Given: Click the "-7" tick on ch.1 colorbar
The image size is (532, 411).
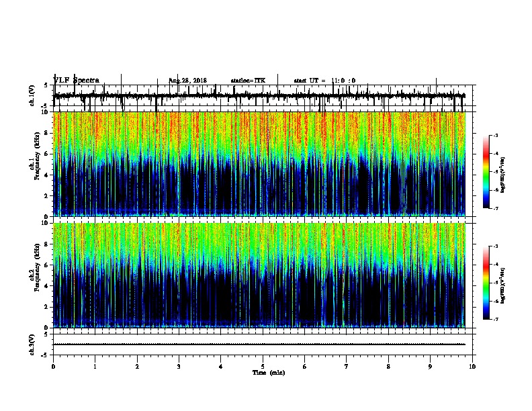Looking at the screenshot, I should pyautogui.click(x=496, y=208).
